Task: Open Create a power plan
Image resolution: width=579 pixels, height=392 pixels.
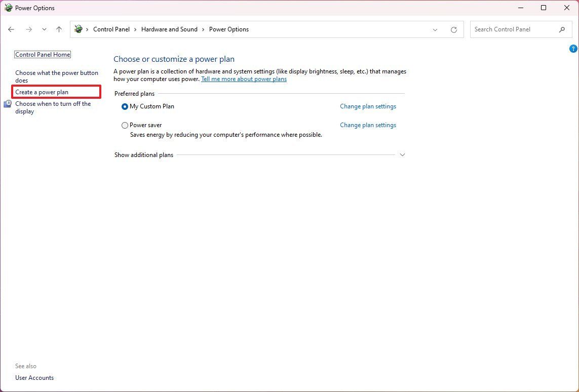Action: click(x=43, y=92)
